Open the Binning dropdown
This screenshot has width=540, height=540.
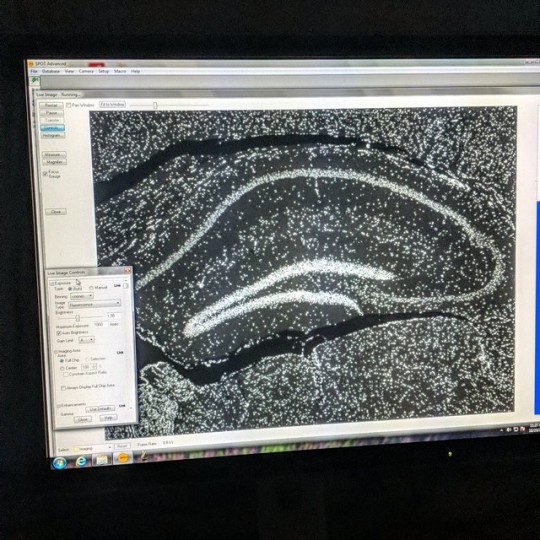click(82, 296)
